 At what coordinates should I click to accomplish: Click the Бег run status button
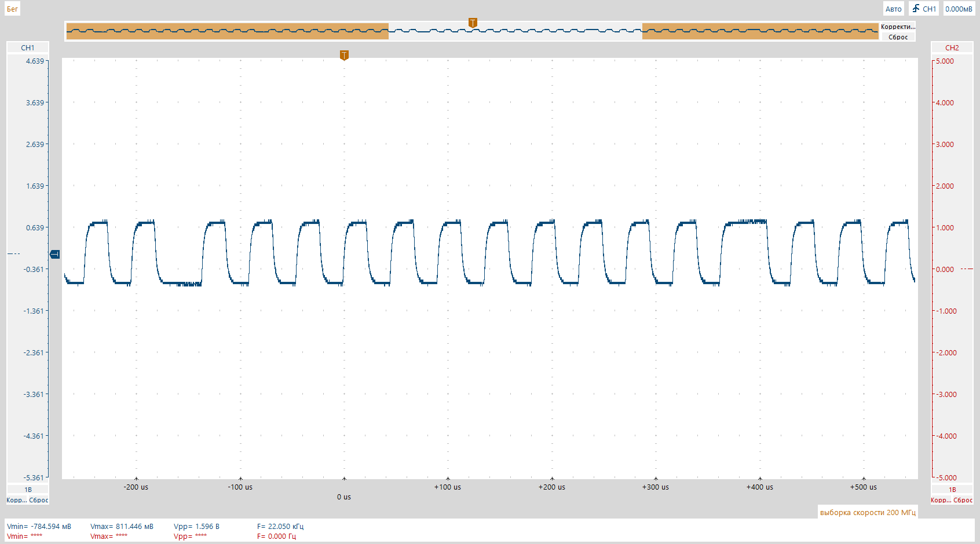(x=12, y=9)
